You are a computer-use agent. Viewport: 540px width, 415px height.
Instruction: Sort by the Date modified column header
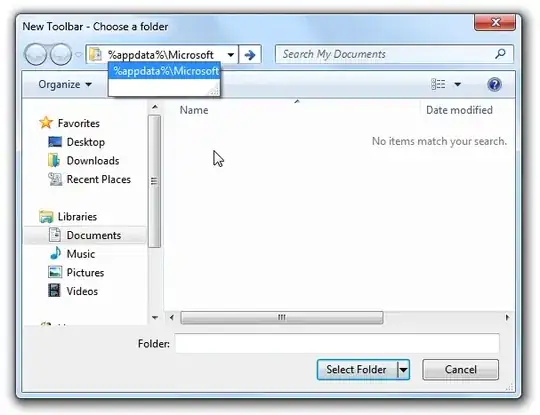point(459,110)
